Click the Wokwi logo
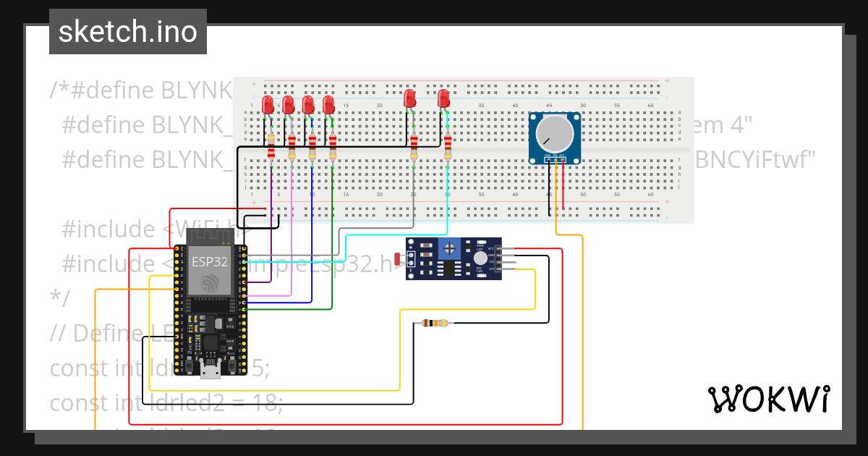This screenshot has width=868, height=456. coord(769,399)
